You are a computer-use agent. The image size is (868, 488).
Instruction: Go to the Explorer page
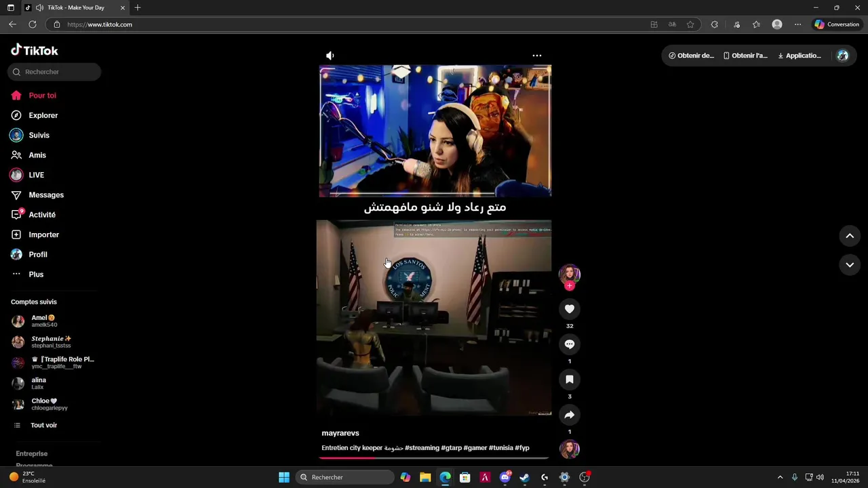[x=43, y=115]
